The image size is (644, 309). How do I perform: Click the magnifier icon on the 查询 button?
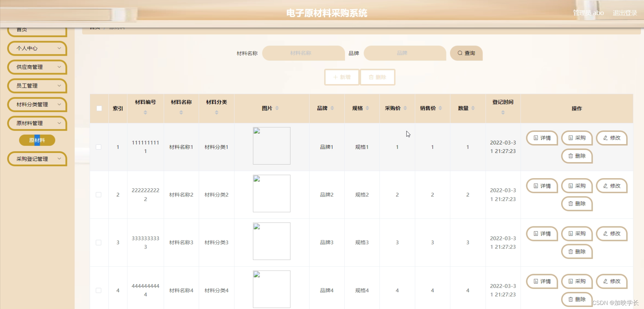[460, 53]
